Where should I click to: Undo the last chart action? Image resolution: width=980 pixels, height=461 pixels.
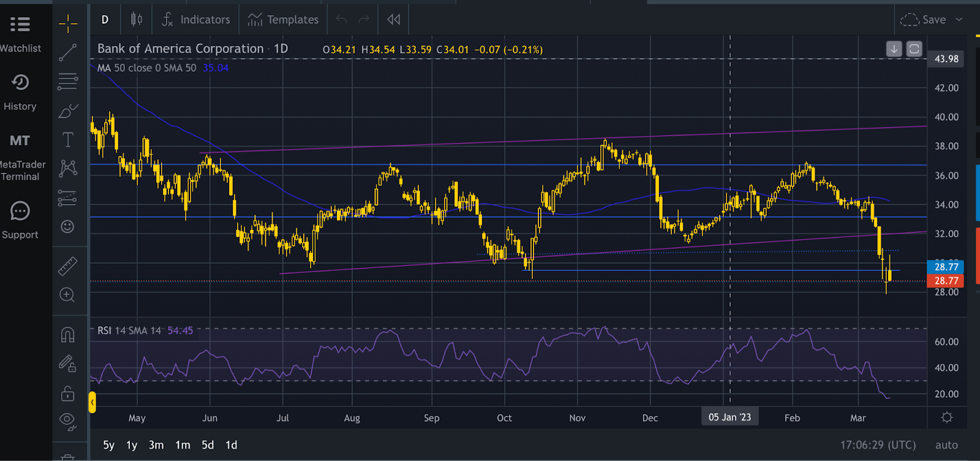[341, 20]
